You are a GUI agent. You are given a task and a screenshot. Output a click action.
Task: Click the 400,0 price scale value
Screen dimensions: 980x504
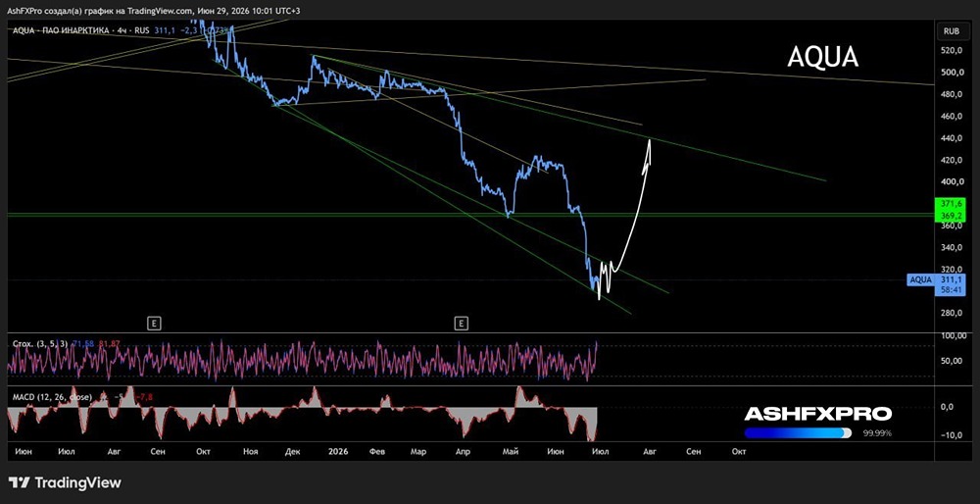954,182
